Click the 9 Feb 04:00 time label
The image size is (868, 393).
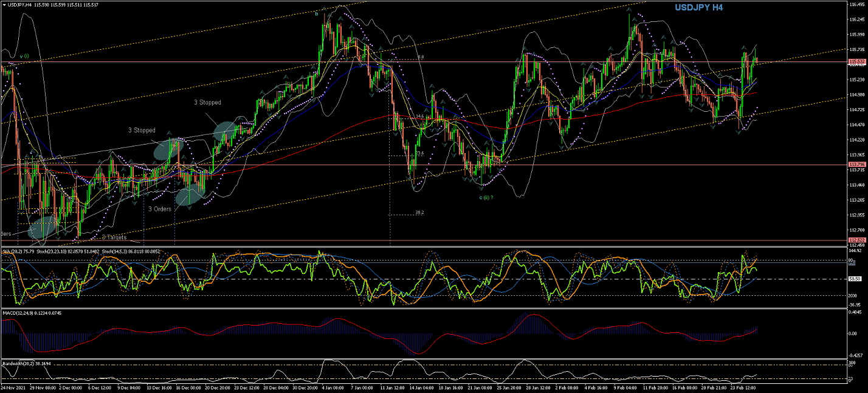tap(625, 386)
